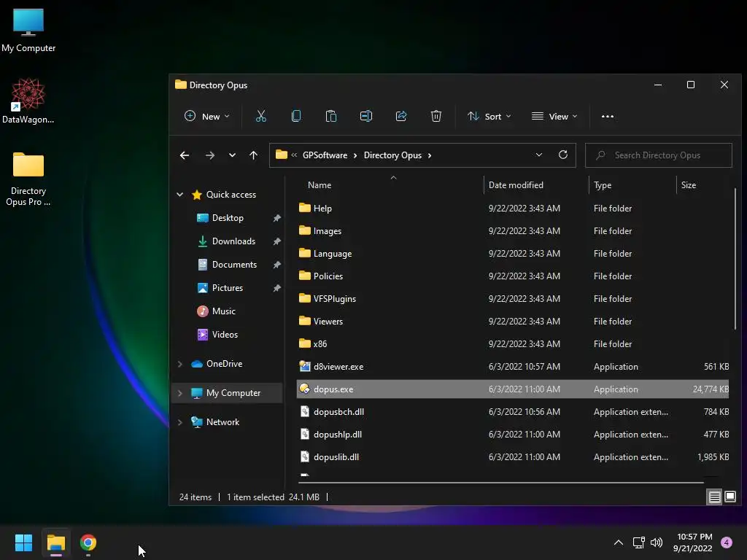
Task: Expand the My Computer tree node
Action: pos(180,393)
